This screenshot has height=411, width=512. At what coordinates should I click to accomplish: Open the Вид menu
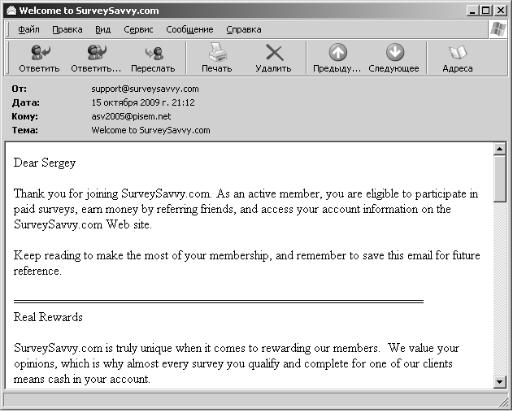click(x=103, y=30)
